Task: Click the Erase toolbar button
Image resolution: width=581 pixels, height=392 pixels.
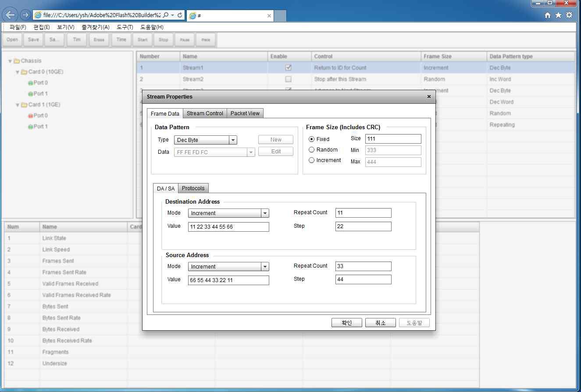Action: pos(99,40)
